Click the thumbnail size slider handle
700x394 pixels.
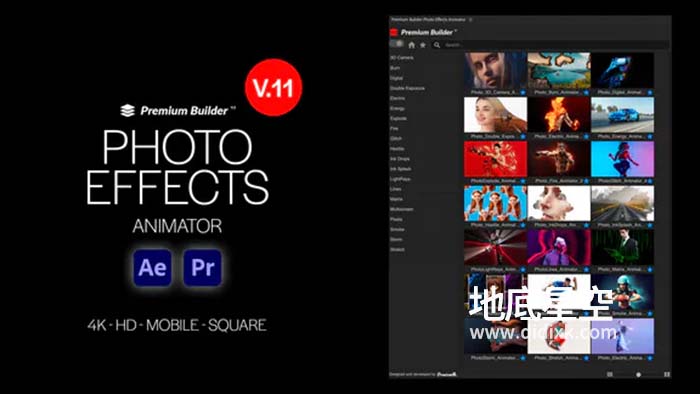click(x=638, y=375)
